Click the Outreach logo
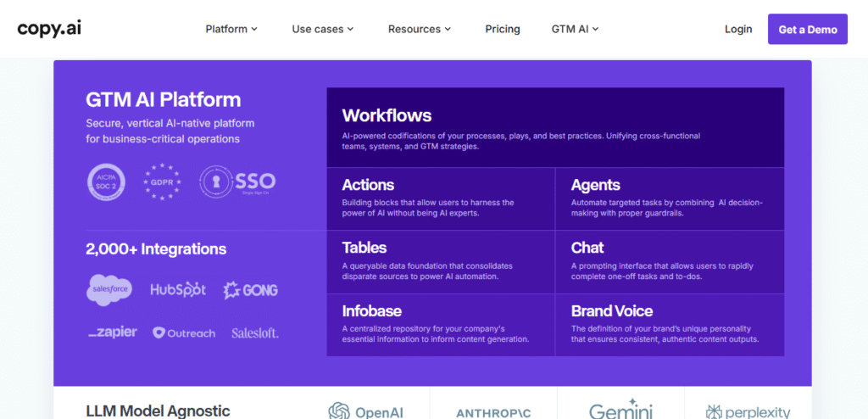 [x=184, y=333]
